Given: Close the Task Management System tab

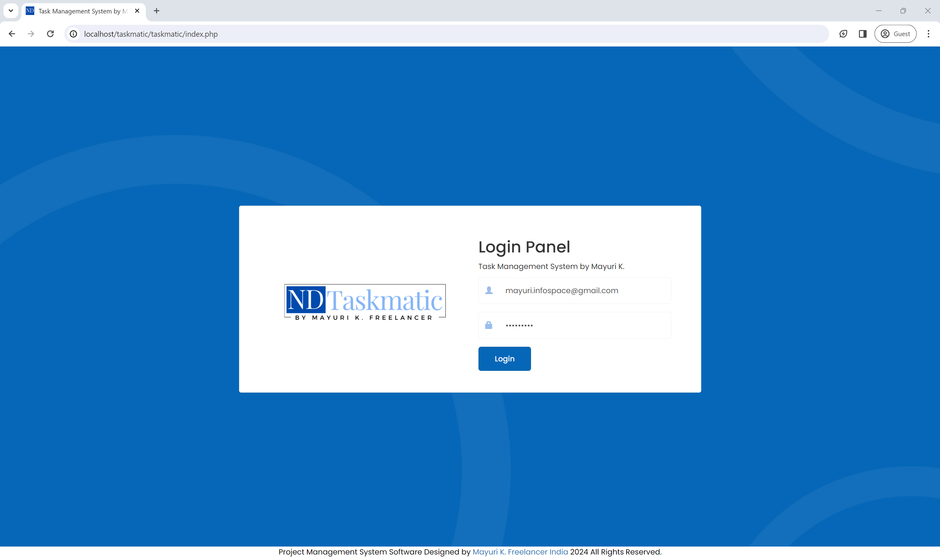Looking at the screenshot, I should [x=137, y=11].
